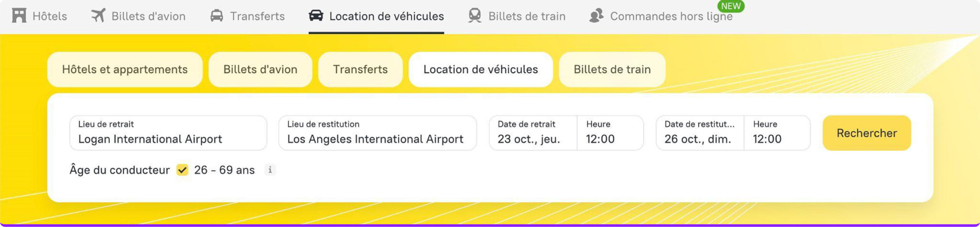Click the hotel building icon

19,16
